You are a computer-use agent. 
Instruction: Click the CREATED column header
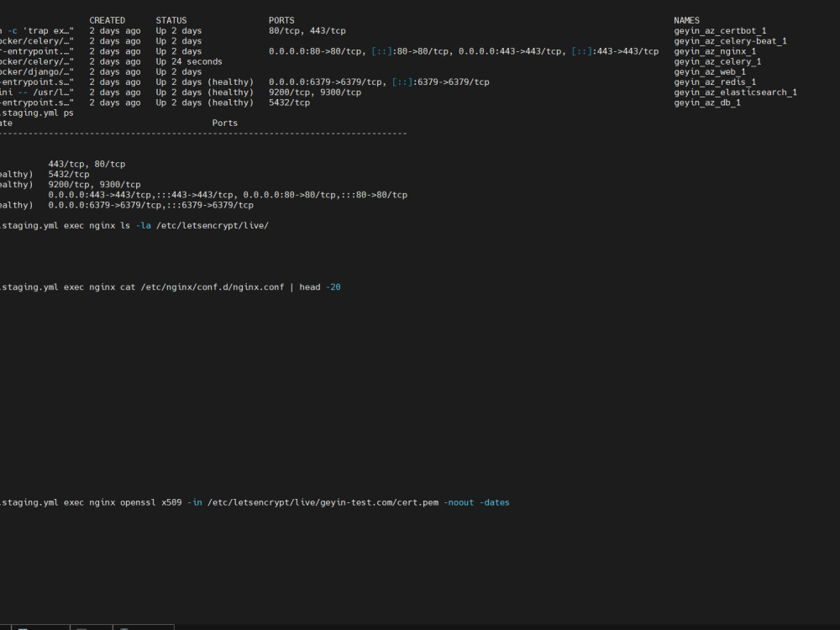(x=108, y=20)
